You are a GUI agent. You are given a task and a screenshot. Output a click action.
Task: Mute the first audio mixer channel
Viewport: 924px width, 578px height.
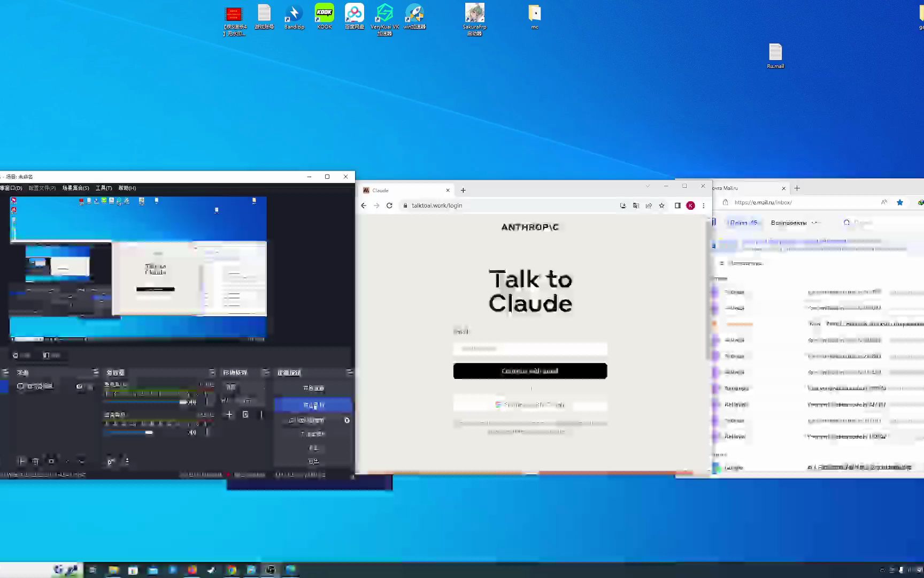(192, 402)
